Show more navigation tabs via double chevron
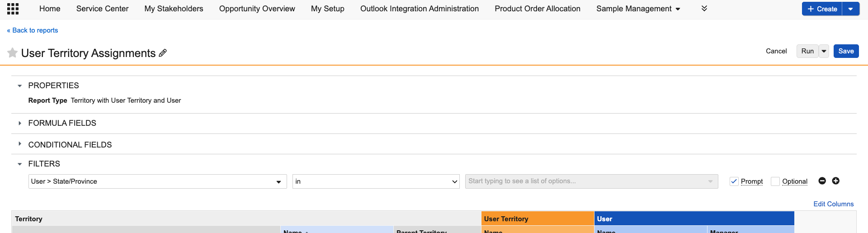 (x=704, y=9)
